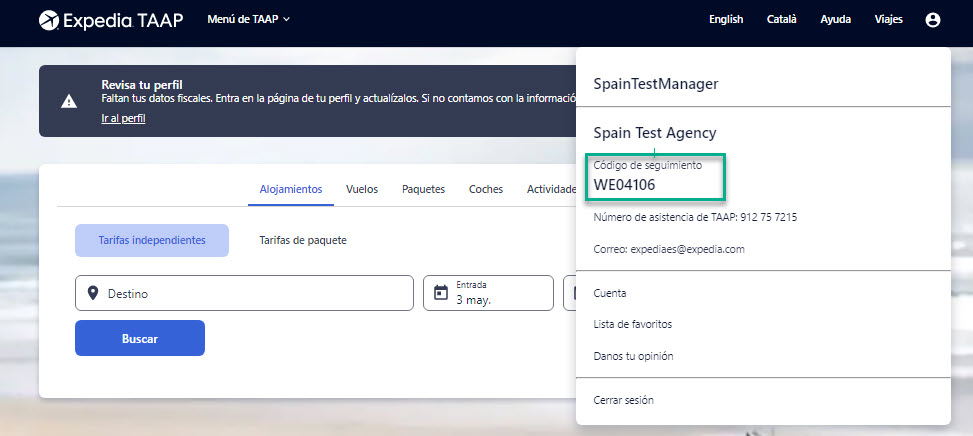The height and width of the screenshot is (436, 973).
Task: Open the user account profile icon
Action: [x=933, y=20]
